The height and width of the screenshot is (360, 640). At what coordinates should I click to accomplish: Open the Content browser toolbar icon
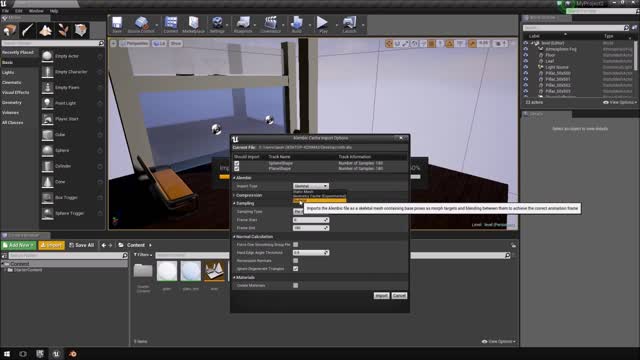[171, 24]
